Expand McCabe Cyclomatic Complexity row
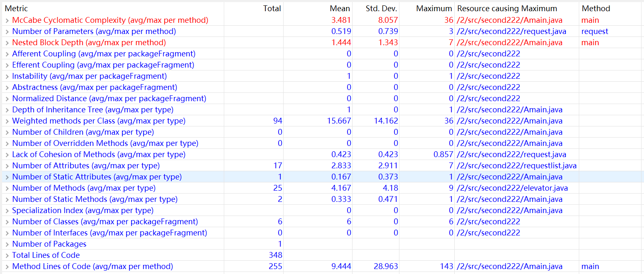Viewport: 644px width, 274px height. (x=7, y=20)
